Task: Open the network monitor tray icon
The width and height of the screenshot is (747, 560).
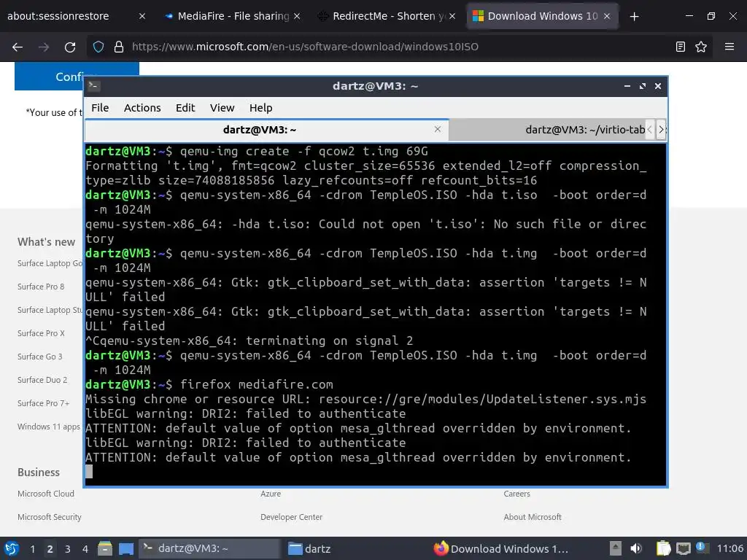Action: pyautogui.click(x=683, y=548)
